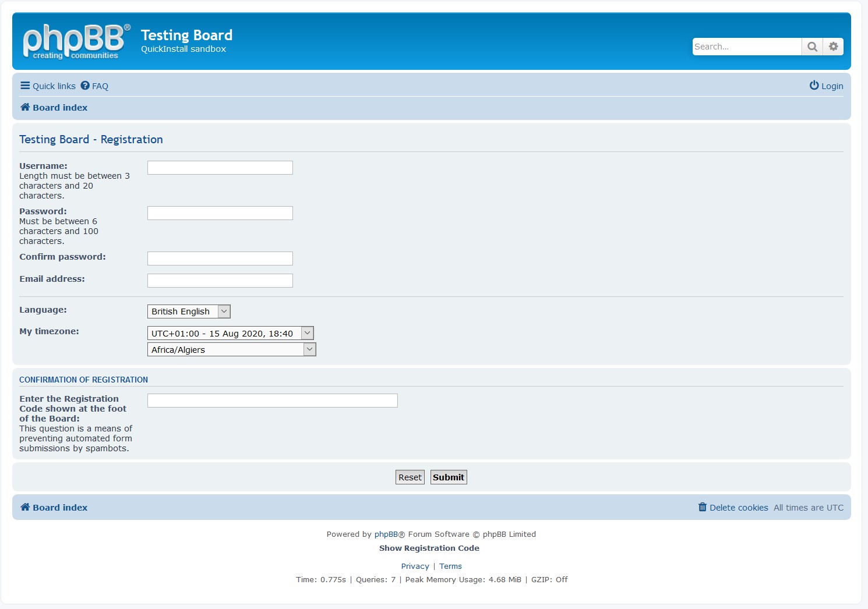The width and height of the screenshot is (868, 609).
Task: Click the 'My timezone:' label
Action: [x=49, y=331]
